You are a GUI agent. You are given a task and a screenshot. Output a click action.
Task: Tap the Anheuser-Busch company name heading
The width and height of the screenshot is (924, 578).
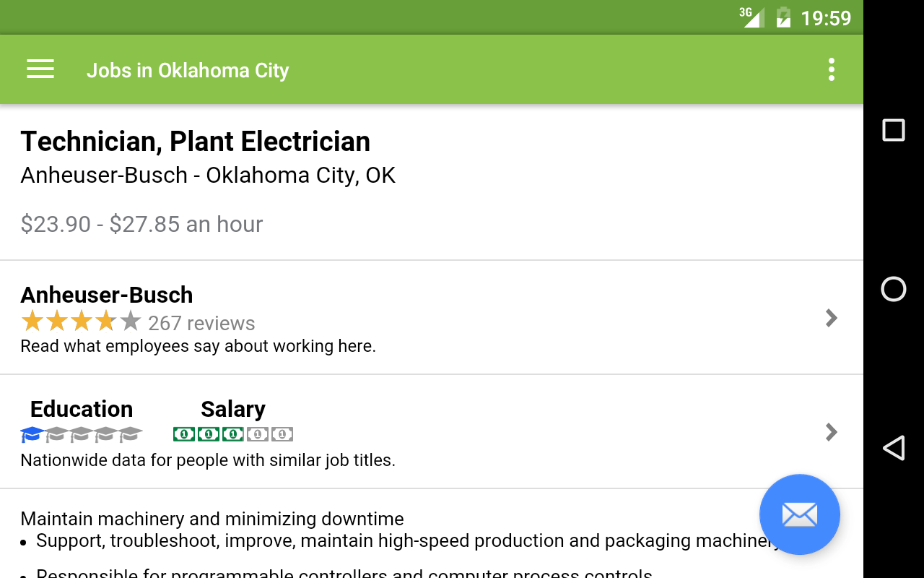[x=107, y=295]
